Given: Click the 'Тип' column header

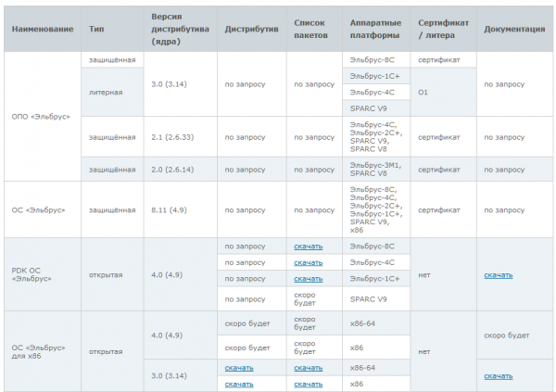Looking at the screenshot, I should [x=96, y=29].
